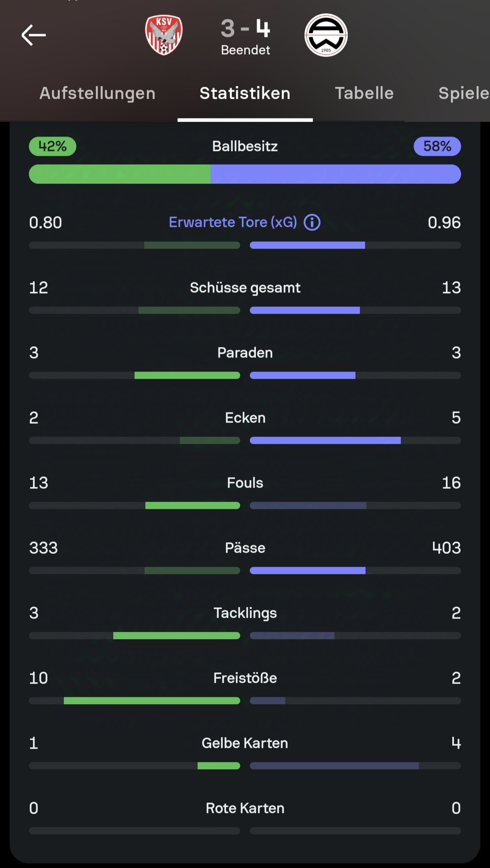490x868 pixels.
Task: Tap the 3 - 4 final score
Action: 245,29
